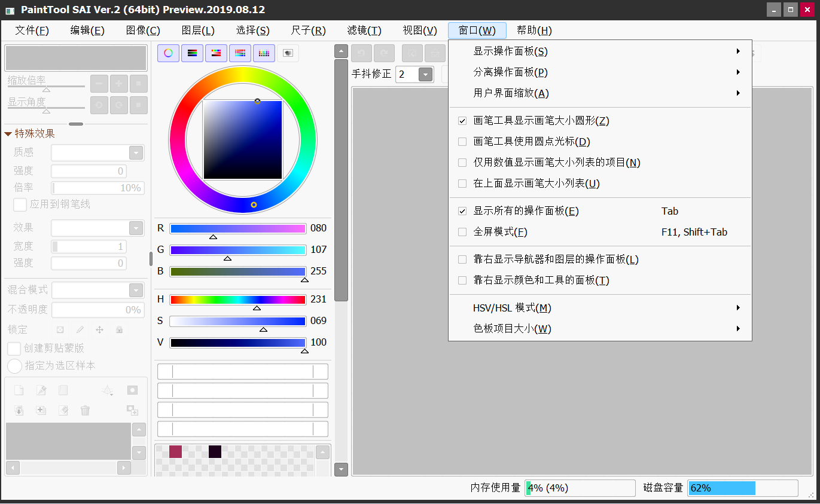
Task: Click inside the saturation-value color square
Action: pyautogui.click(x=242, y=140)
